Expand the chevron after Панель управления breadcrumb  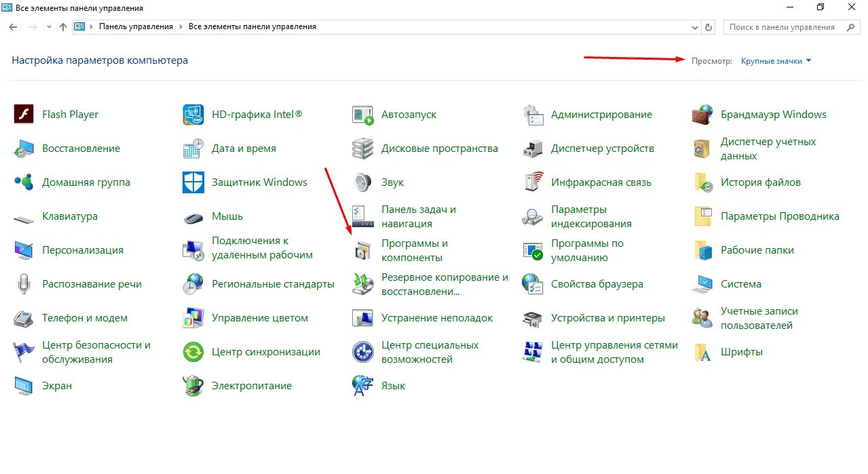pyautogui.click(x=181, y=27)
